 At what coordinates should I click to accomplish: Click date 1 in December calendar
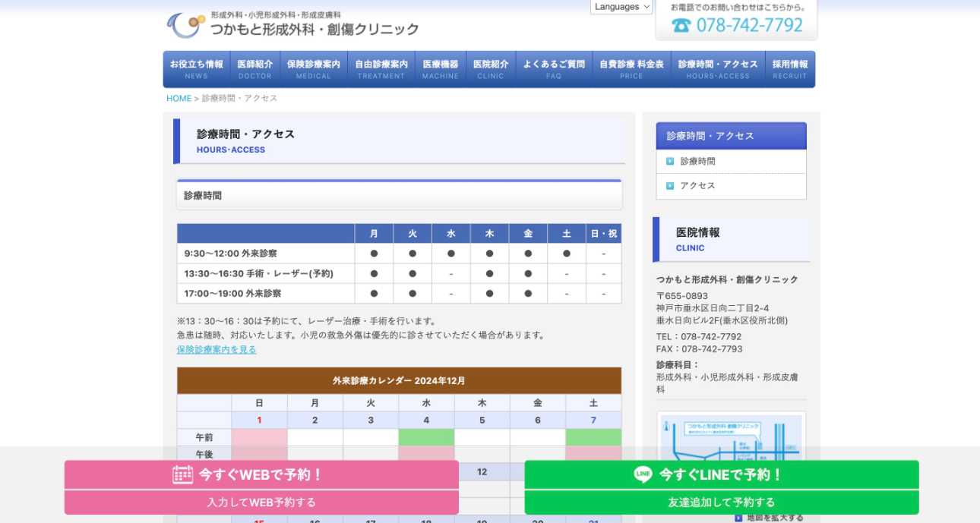(x=259, y=421)
